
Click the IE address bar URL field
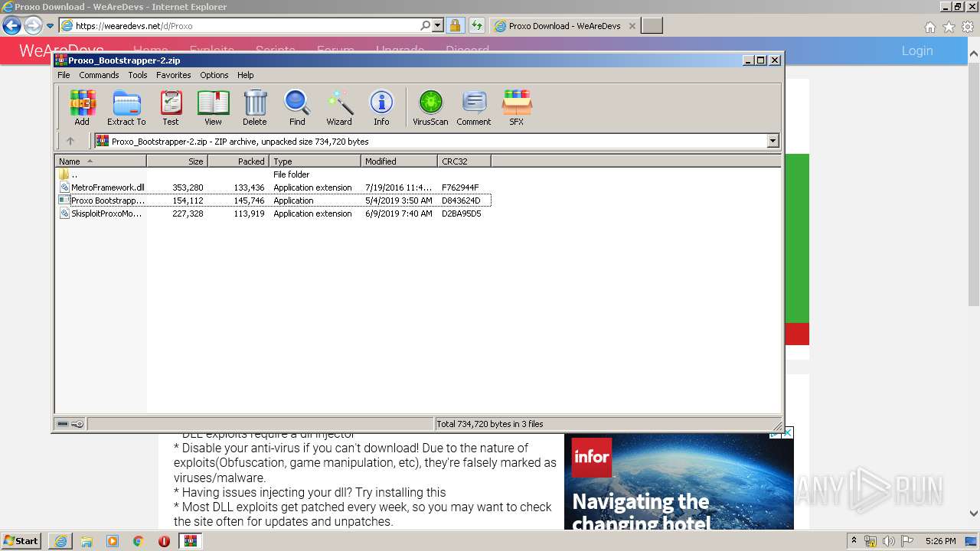pos(245,25)
